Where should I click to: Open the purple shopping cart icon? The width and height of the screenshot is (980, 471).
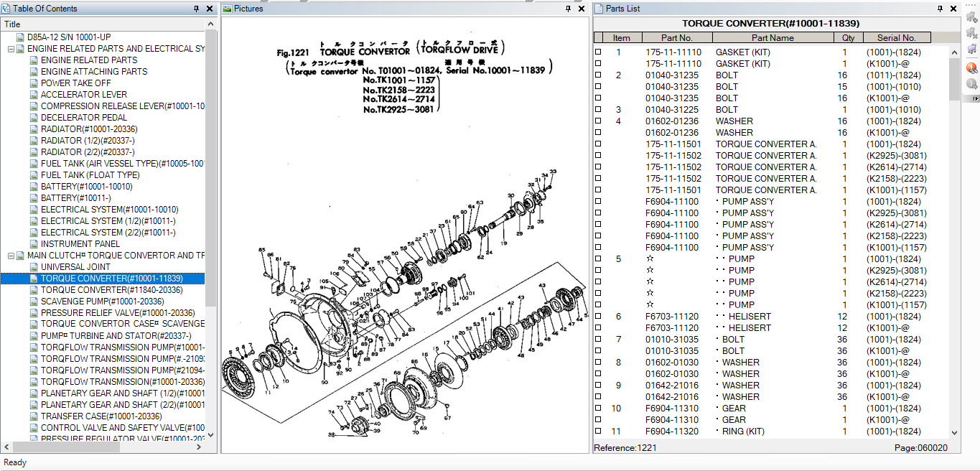(x=972, y=49)
